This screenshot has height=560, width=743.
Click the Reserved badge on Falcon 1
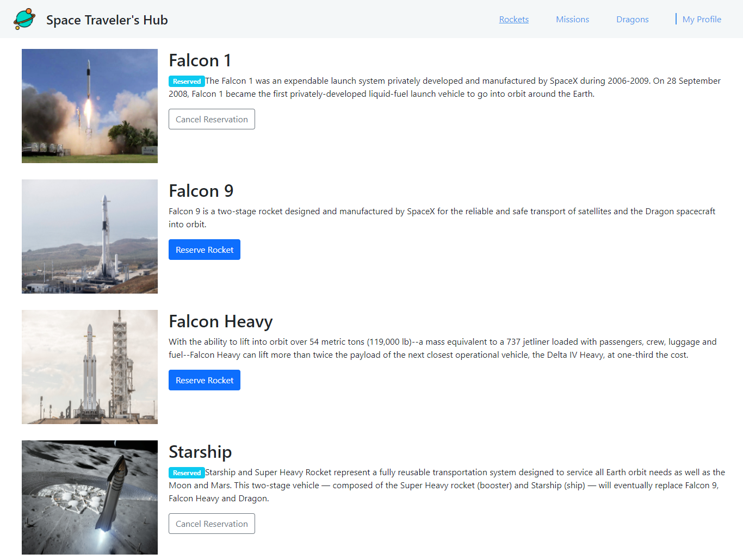(x=187, y=81)
